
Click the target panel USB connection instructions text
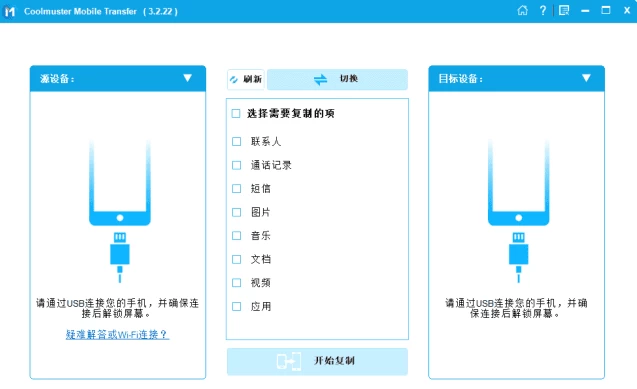coord(516,308)
